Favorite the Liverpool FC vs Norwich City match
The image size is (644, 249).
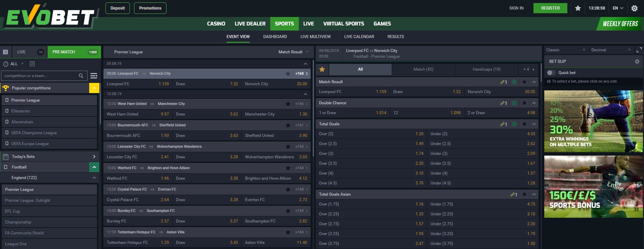288,74
